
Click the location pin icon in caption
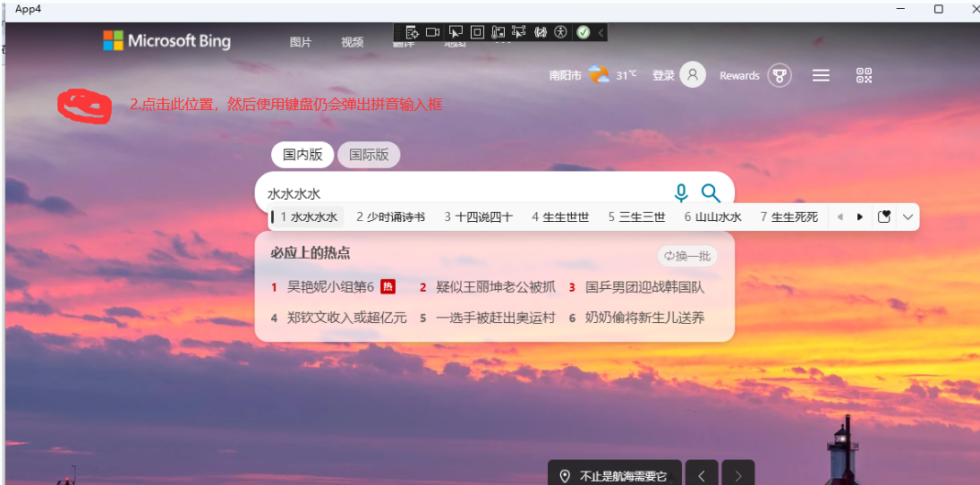[565, 477]
